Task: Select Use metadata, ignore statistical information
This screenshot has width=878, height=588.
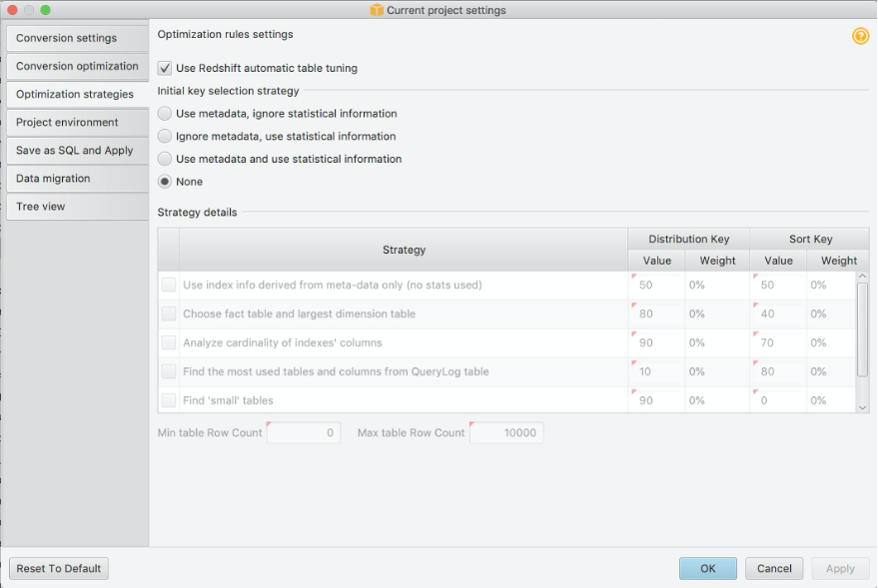Action: (165, 114)
